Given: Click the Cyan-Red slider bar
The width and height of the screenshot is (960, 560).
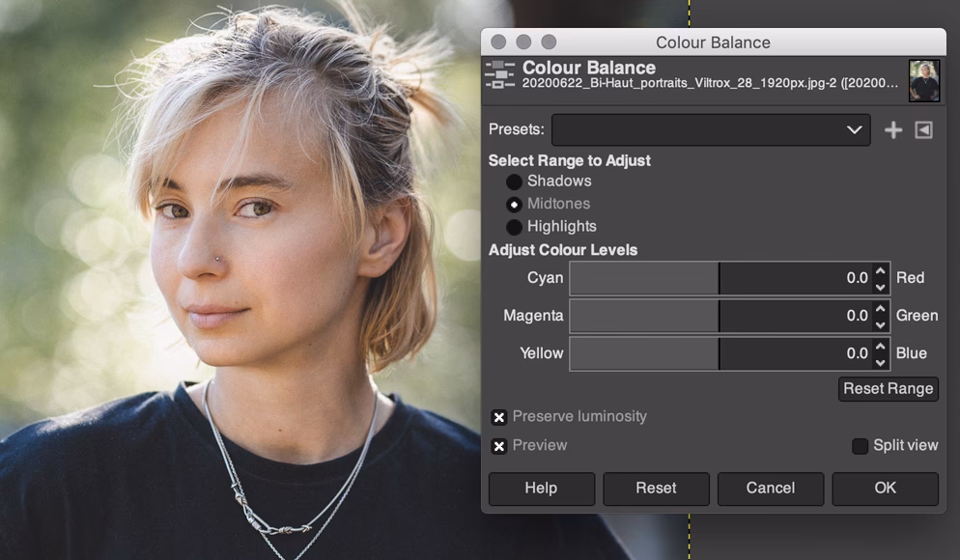Looking at the screenshot, I should [720, 278].
